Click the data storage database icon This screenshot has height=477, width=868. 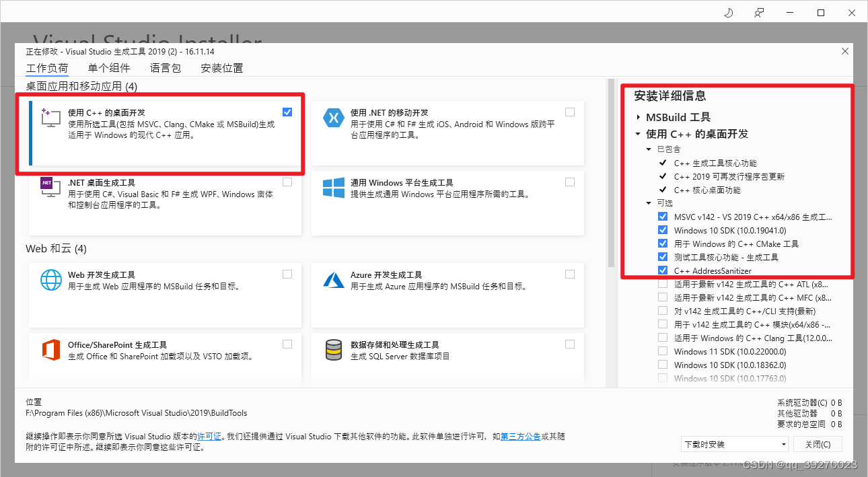(333, 349)
